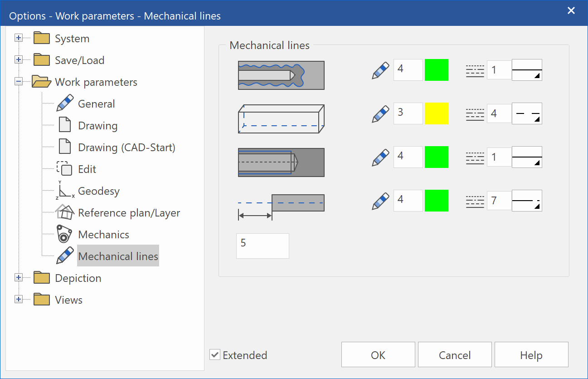Click the Cancel button
The image size is (588, 379).
point(455,354)
